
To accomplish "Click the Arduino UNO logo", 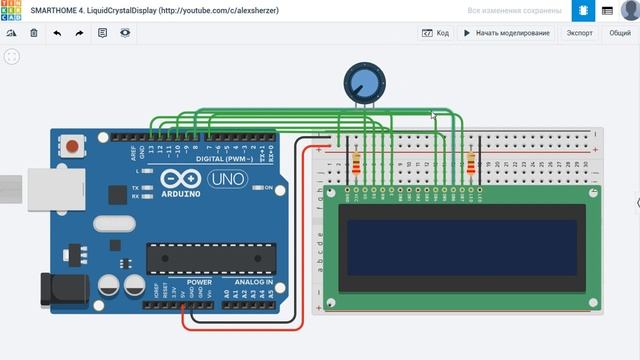I will 203,183.
